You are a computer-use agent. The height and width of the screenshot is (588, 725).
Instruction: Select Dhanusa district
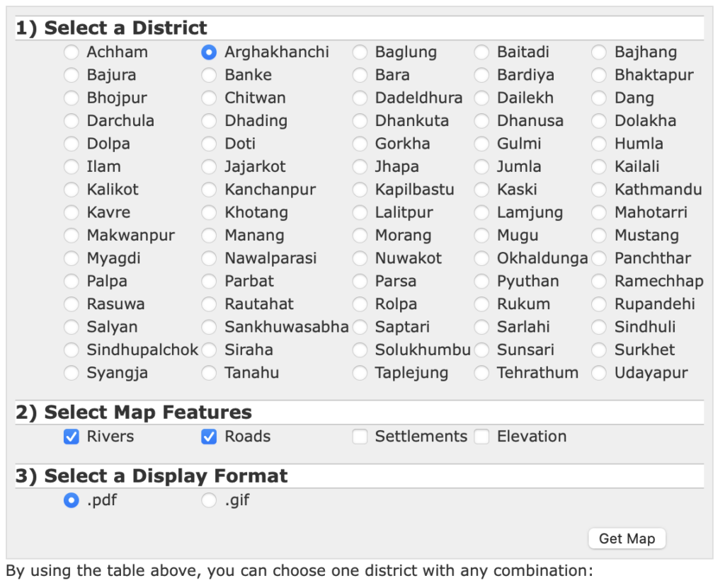(481, 121)
